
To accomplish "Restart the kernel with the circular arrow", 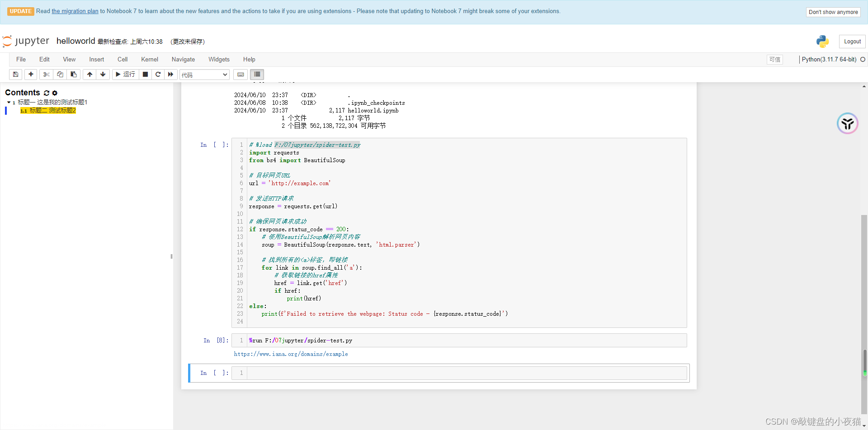I will (158, 75).
